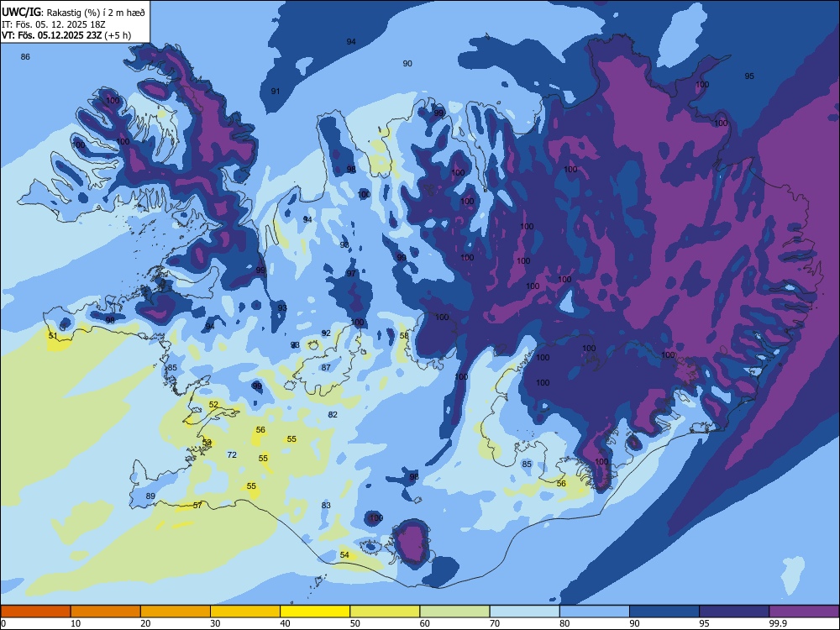This screenshot has height=630, width=840.
Task: Click the dark orange 0–10 legend swatch
Action: coord(35,612)
